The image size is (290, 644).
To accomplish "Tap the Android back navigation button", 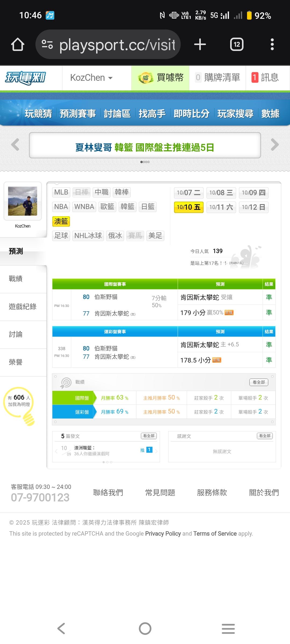I will click(x=61, y=628).
